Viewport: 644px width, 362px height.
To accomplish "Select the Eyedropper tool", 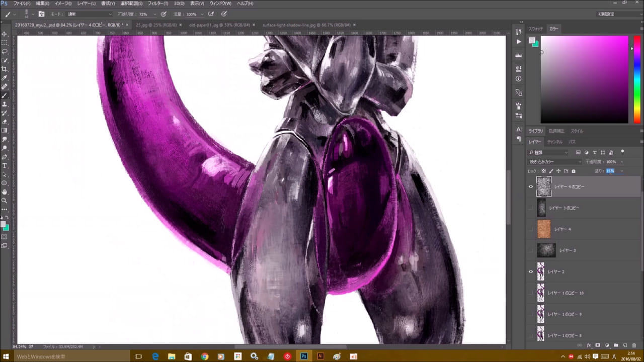I will (x=5, y=78).
